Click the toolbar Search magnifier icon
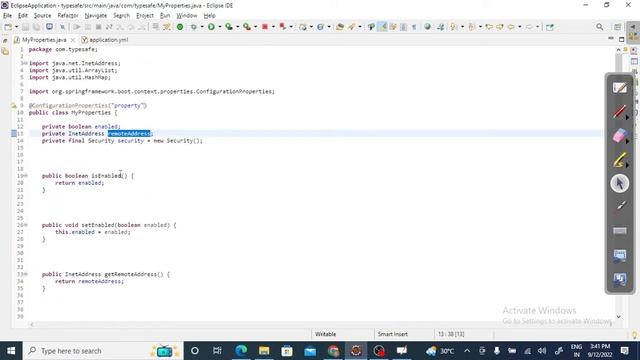This screenshot has height=360, width=640. [599, 27]
